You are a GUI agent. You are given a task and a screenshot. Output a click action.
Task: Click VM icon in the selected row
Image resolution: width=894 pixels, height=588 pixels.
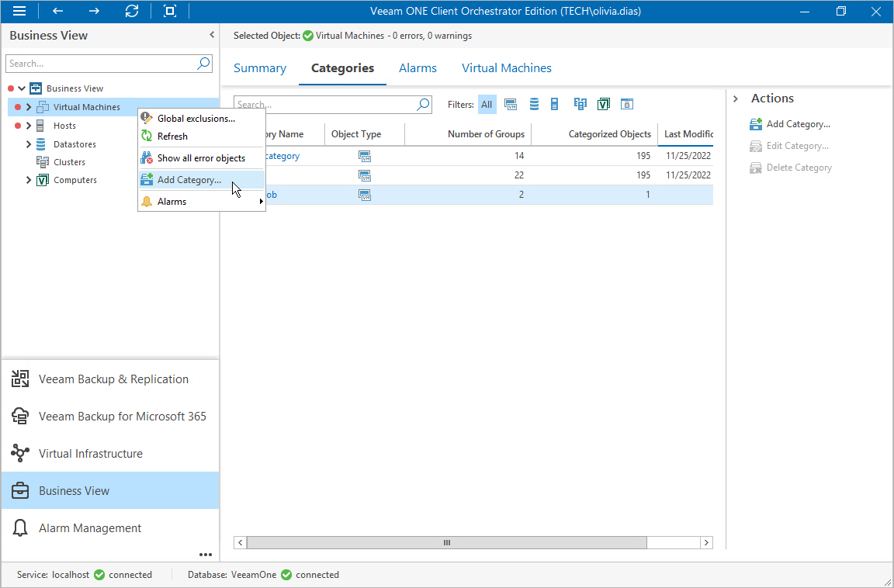(364, 194)
